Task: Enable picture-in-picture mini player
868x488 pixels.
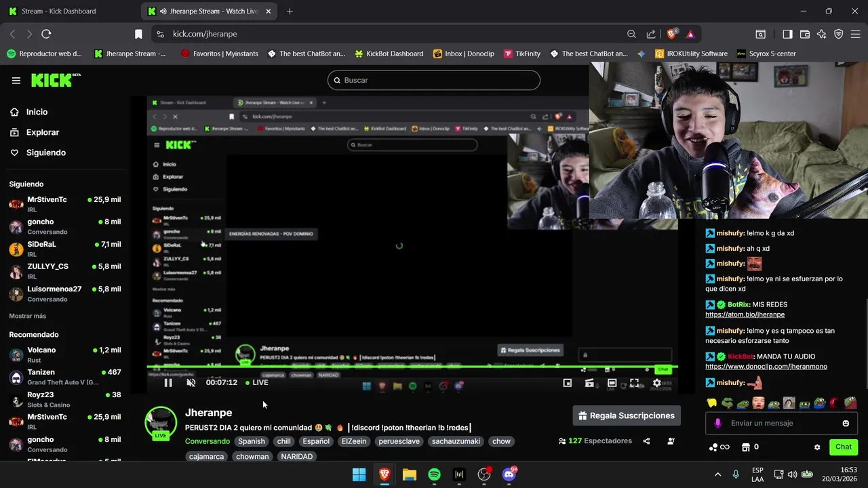Action: [568, 383]
